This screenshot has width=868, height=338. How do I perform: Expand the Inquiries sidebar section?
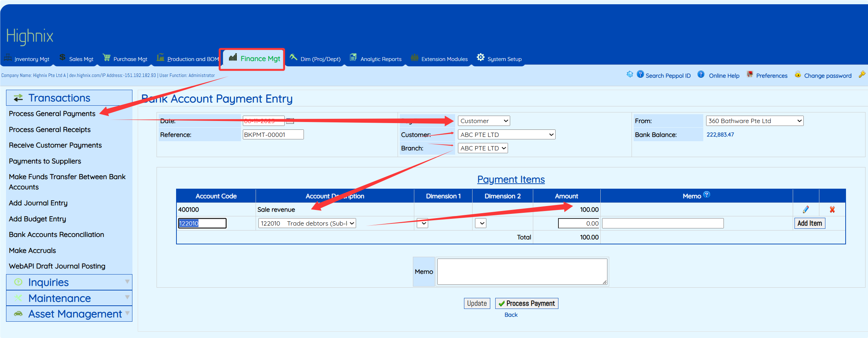click(69, 282)
